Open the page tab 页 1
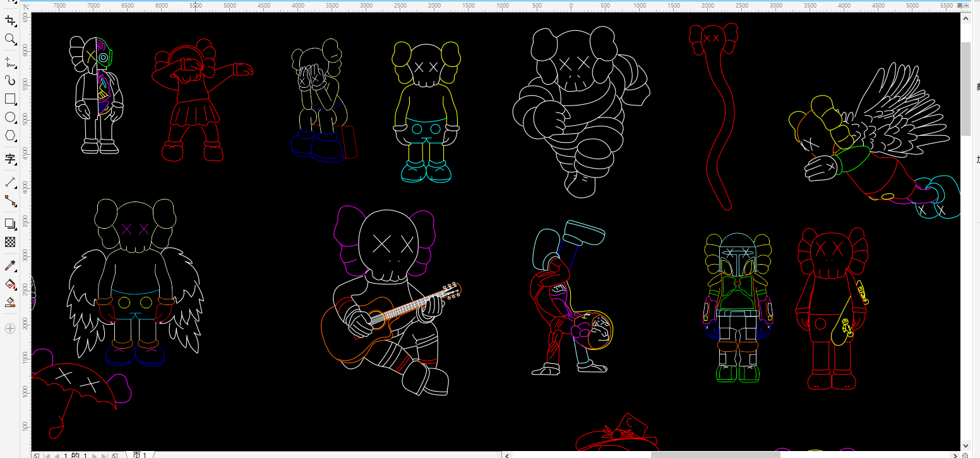This screenshot has width=980, height=458. point(140,455)
